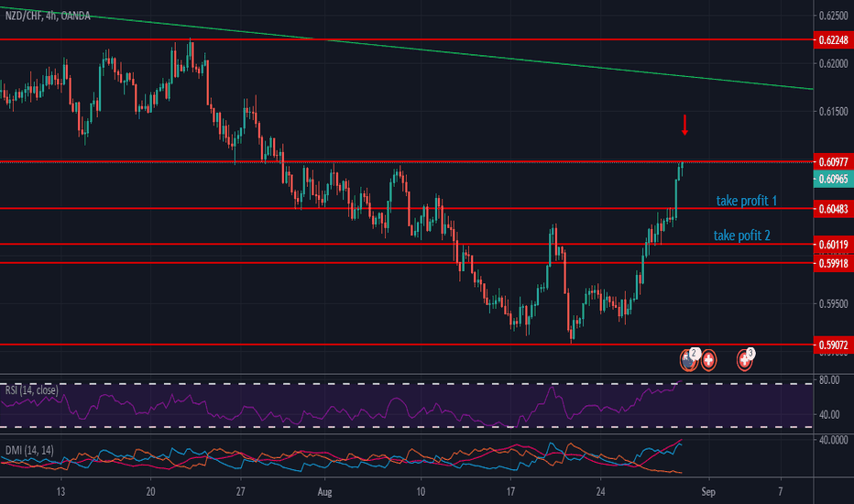This screenshot has width=854, height=504.
Task: Click the 40.0000 DMI scale value
Action: point(833,440)
